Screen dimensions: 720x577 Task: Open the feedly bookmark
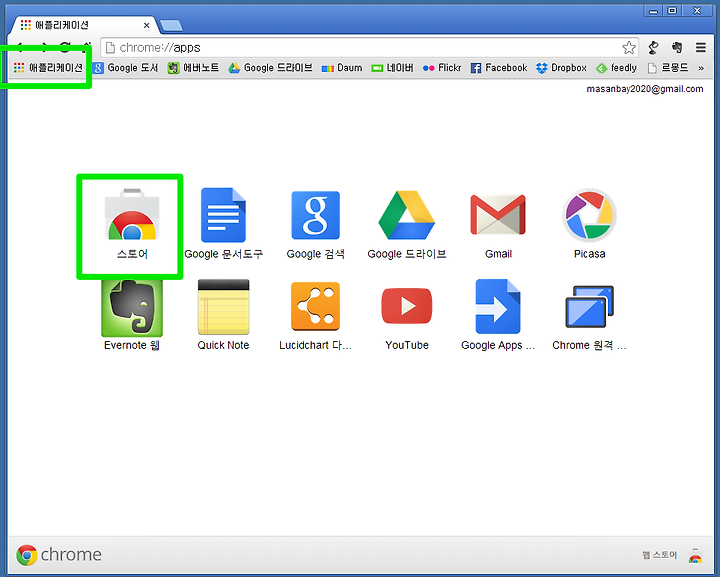(x=616, y=68)
